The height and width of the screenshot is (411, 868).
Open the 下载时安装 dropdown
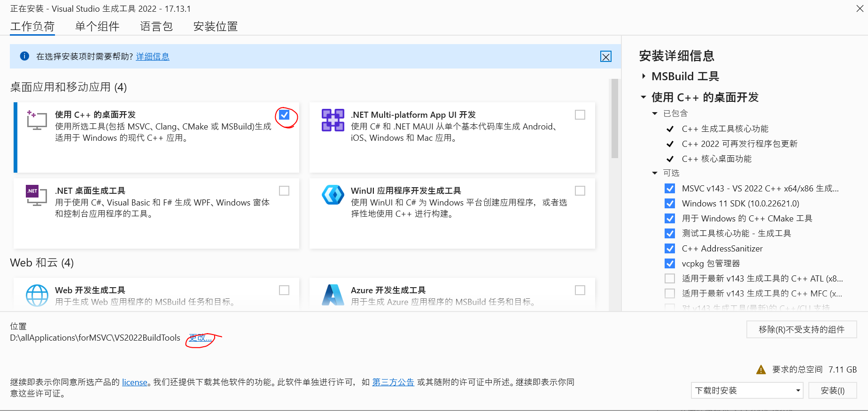click(747, 390)
